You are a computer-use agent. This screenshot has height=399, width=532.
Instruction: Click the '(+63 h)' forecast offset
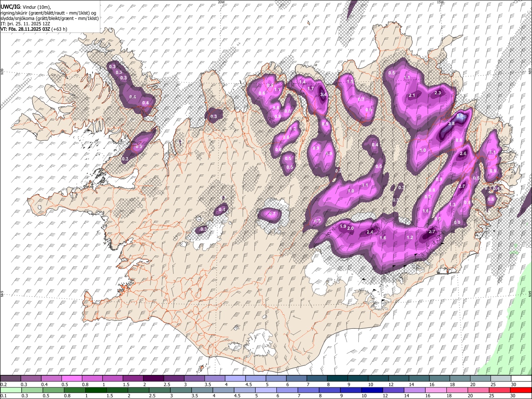[59, 29]
